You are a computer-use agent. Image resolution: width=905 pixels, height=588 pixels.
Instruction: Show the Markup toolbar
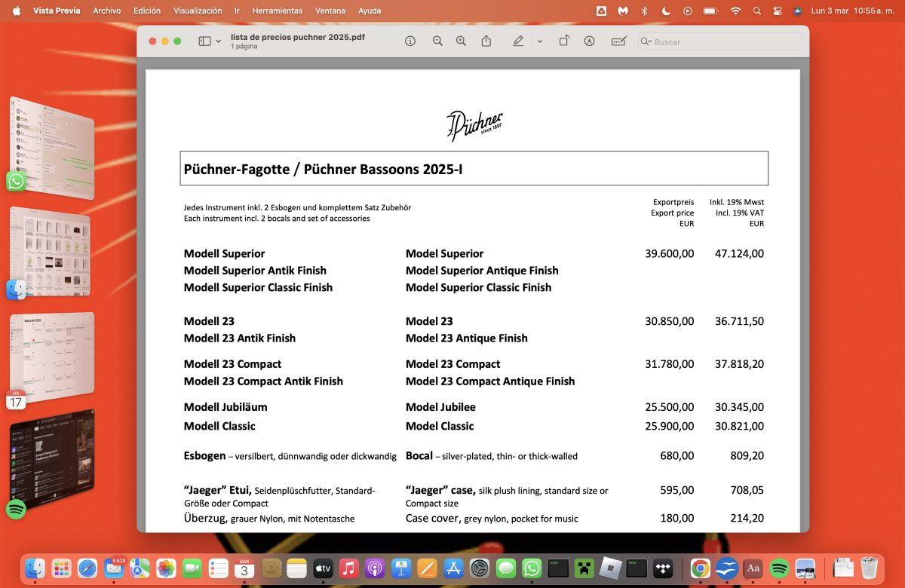589,41
